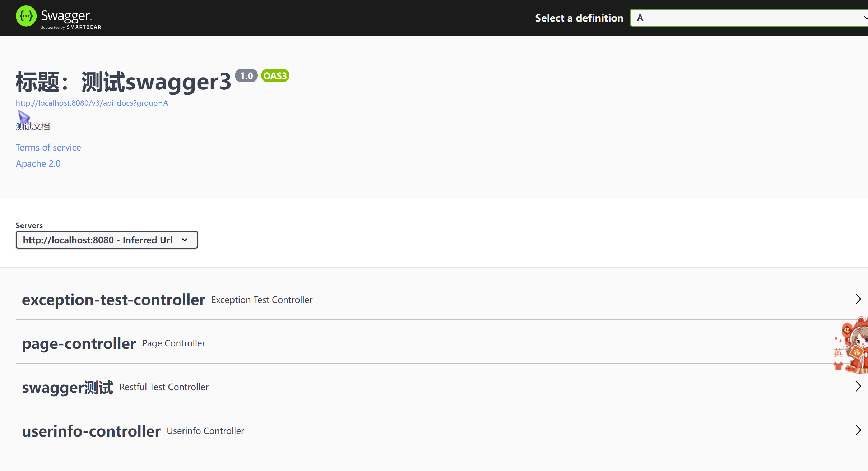Image resolution: width=868 pixels, height=471 pixels.
Task: Click the OAS3 green badge
Action: click(x=275, y=76)
